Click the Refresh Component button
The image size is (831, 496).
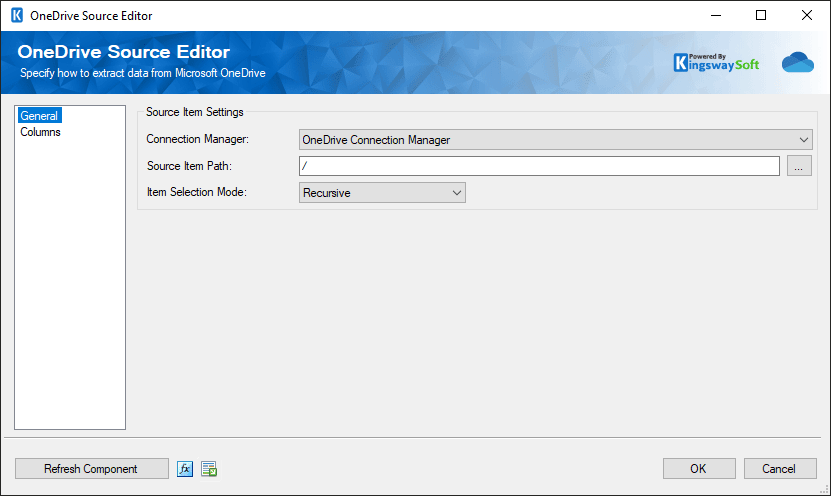(x=92, y=468)
